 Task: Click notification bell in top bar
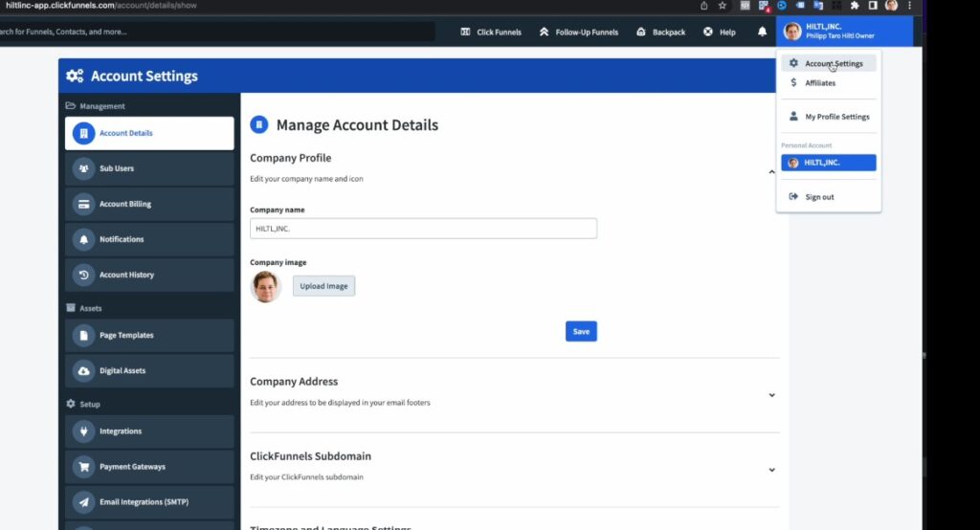point(762,32)
